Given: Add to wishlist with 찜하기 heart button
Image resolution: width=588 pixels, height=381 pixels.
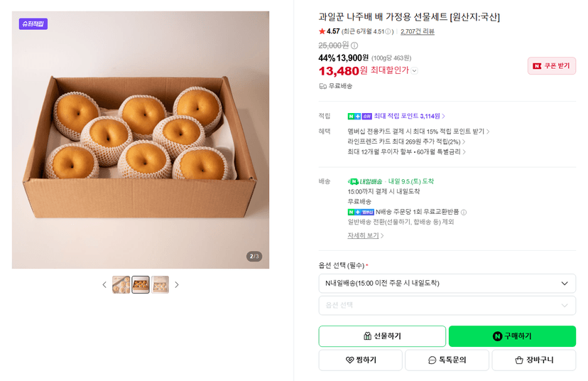Looking at the screenshot, I should [x=360, y=360].
